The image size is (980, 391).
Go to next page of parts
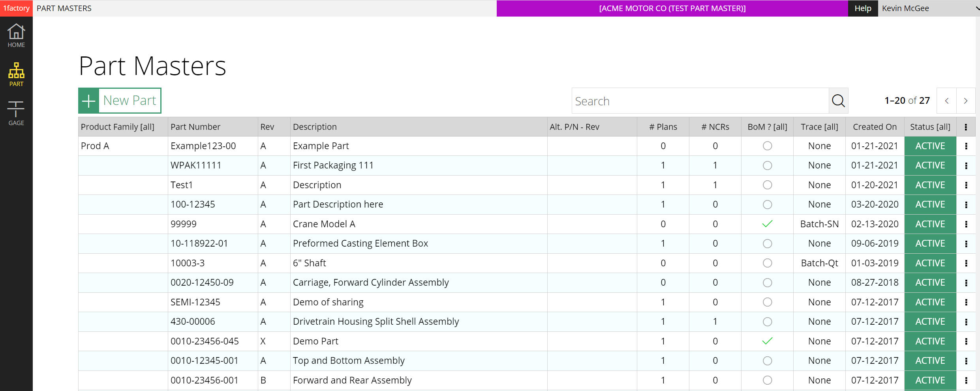pyautogui.click(x=965, y=101)
